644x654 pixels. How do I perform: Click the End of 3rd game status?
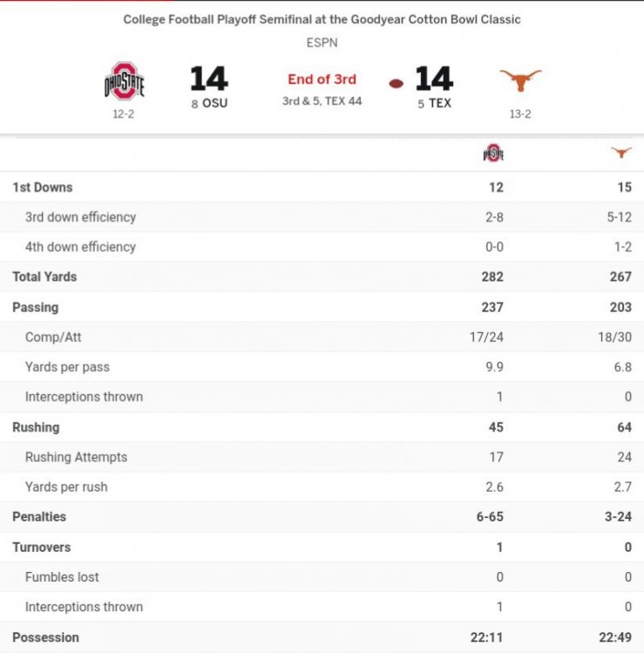coord(322,79)
